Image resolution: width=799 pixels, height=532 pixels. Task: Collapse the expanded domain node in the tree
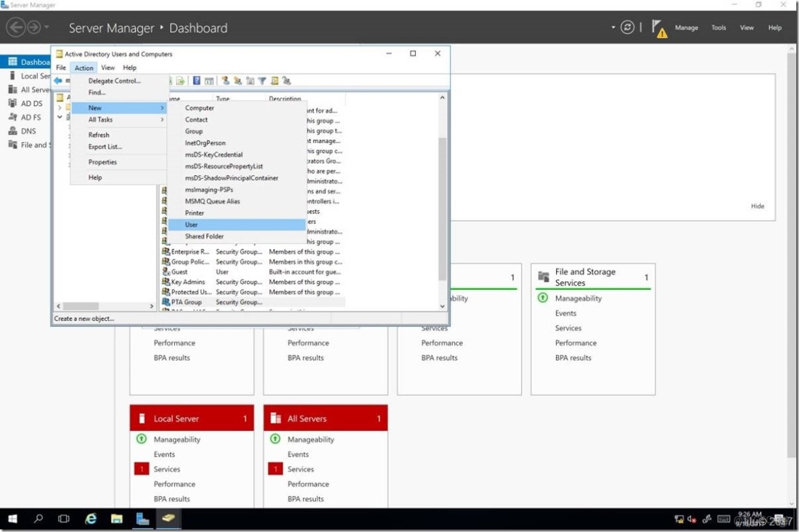tap(59, 116)
